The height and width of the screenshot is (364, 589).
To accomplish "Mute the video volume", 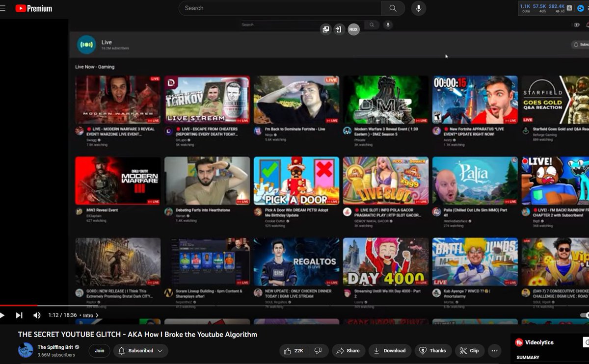I will tap(37, 315).
